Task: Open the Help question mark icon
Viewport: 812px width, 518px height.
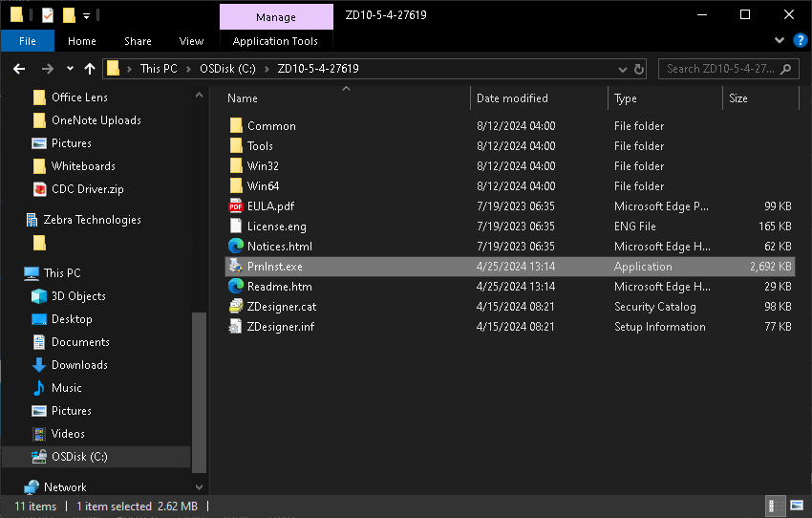Action: click(x=800, y=41)
